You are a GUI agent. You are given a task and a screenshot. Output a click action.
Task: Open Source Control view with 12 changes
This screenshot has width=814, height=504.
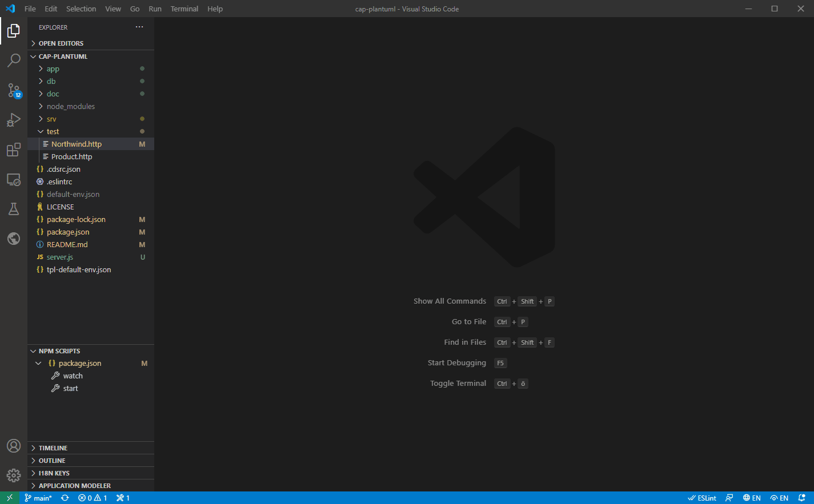coord(14,90)
